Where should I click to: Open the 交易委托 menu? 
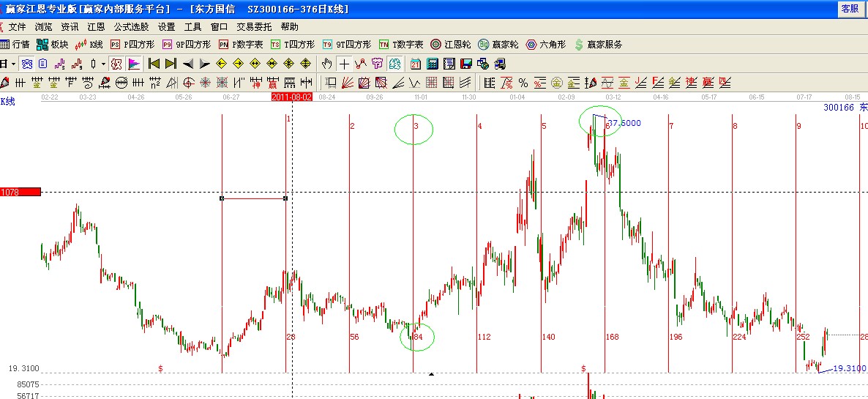252,26
